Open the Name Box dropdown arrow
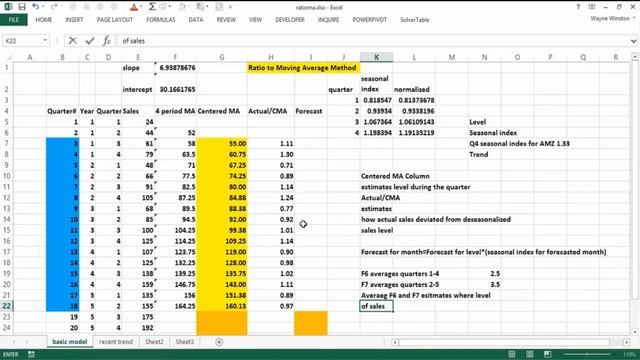 tap(45, 40)
